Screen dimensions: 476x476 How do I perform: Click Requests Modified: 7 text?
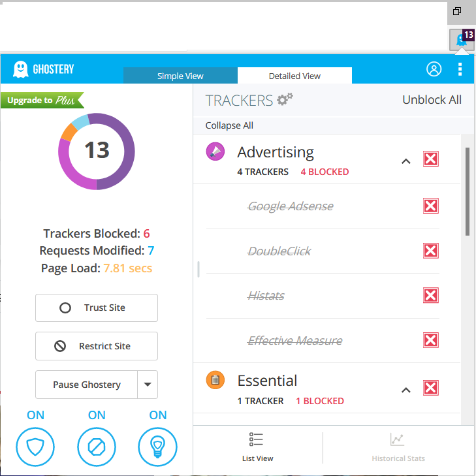click(97, 251)
